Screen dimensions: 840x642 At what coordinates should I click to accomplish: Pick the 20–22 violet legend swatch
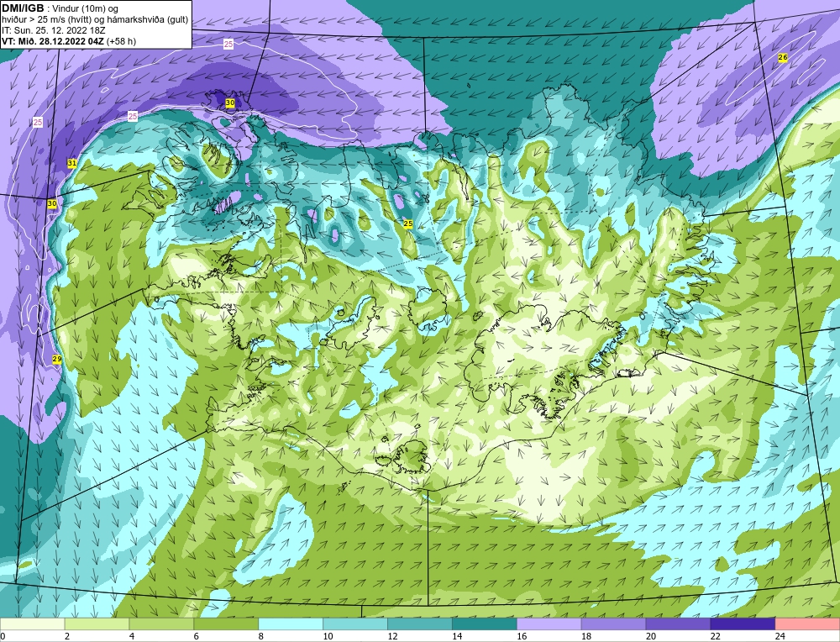click(x=678, y=624)
